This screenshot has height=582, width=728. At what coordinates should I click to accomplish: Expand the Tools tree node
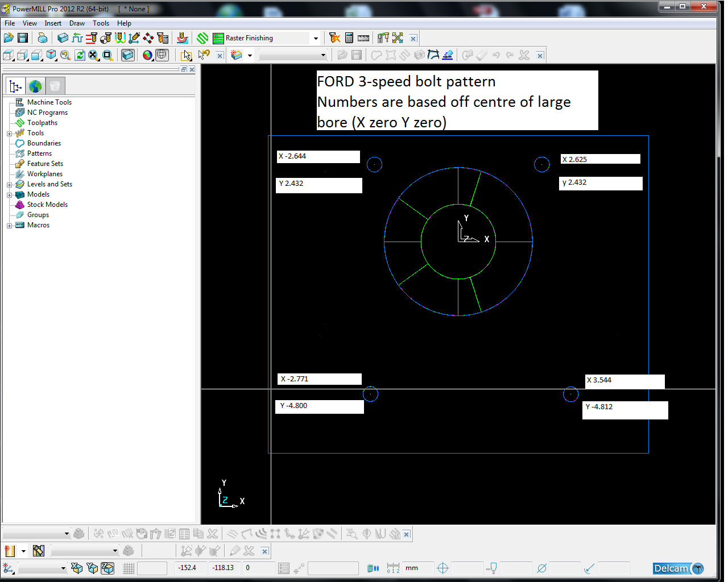9,134
